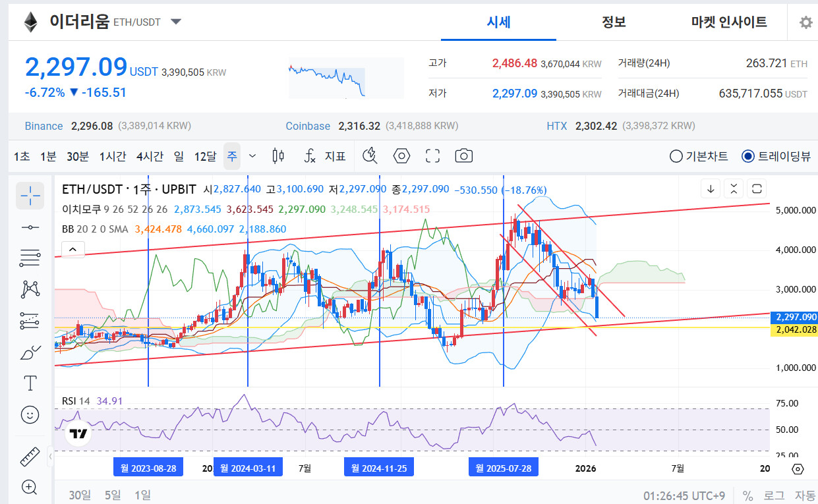Screen dimensions: 818x504
Task: Click the 2023-08-28 date marker label
Action: pyautogui.click(x=148, y=468)
